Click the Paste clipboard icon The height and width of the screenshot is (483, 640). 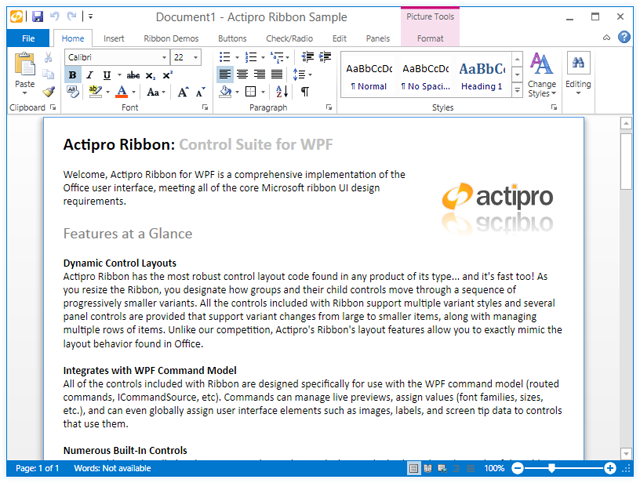click(24, 65)
